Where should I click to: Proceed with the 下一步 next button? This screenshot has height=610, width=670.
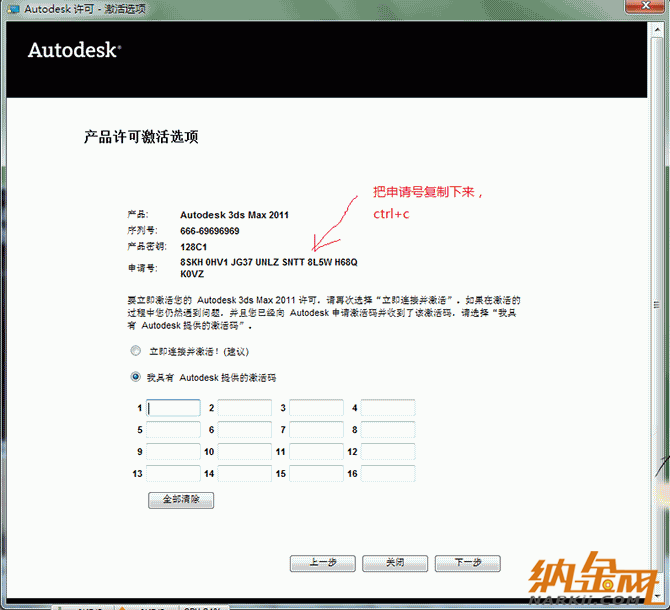(467, 563)
